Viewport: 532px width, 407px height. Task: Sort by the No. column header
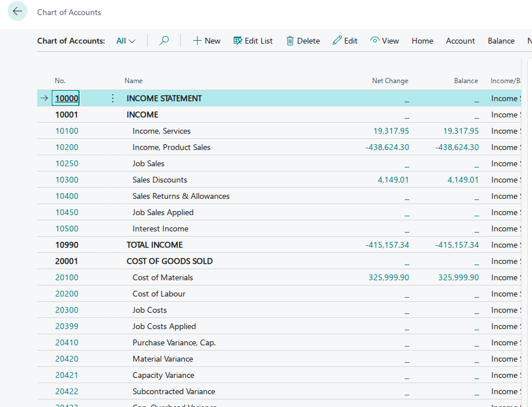(x=60, y=81)
